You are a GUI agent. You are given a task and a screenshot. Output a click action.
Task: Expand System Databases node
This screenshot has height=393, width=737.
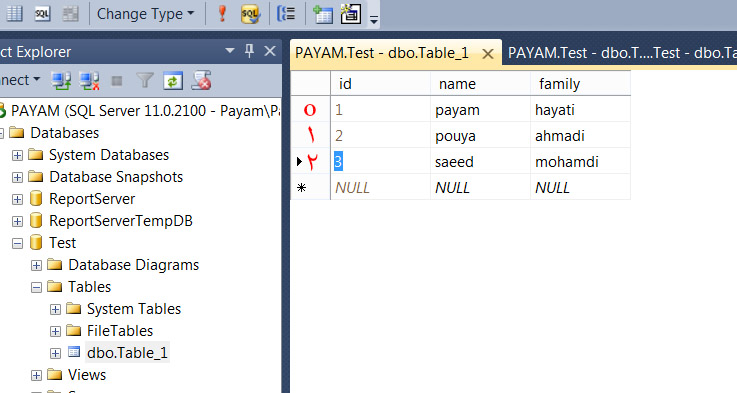(17, 155)
